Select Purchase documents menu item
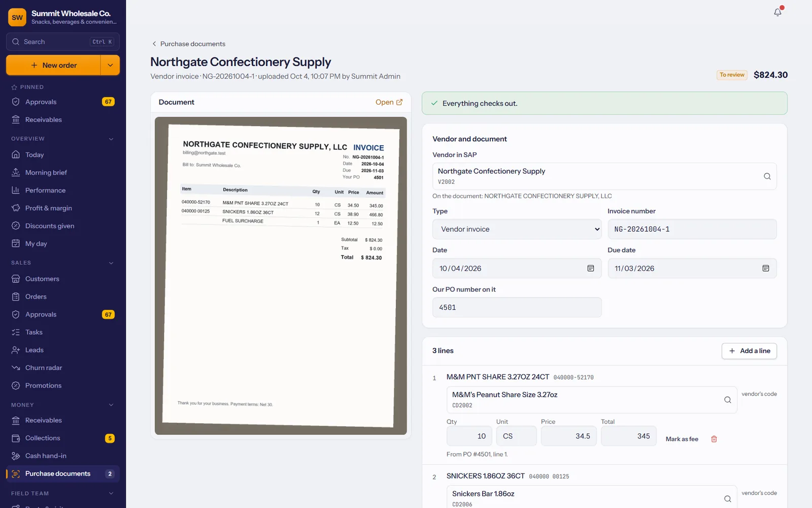This screenshot has width=812, height=508. (63, 473)
